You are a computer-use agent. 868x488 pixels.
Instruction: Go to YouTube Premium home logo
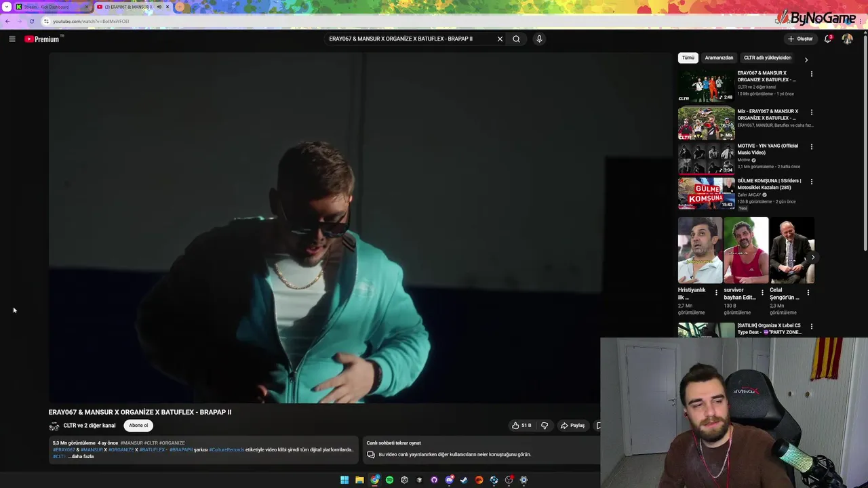point(43,39)
